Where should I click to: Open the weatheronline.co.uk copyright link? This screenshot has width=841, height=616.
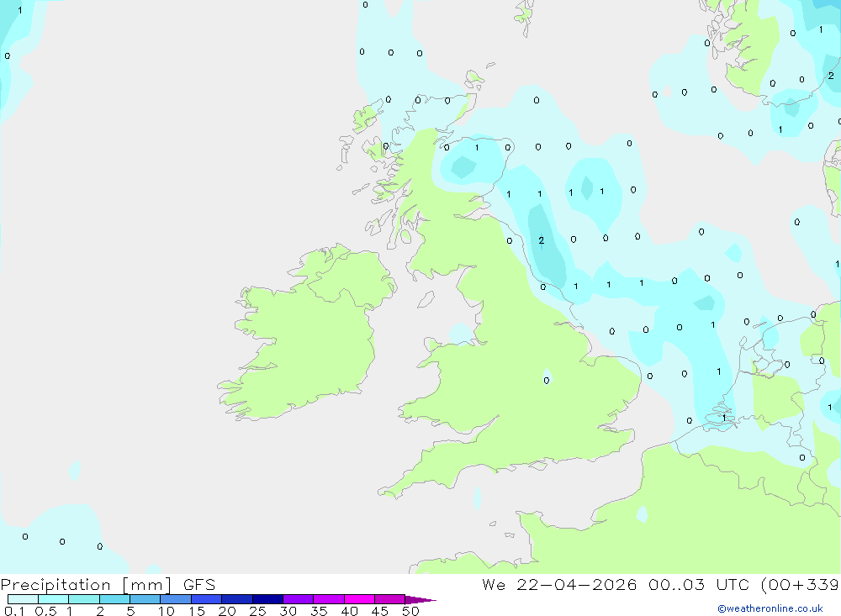(770, 608)
